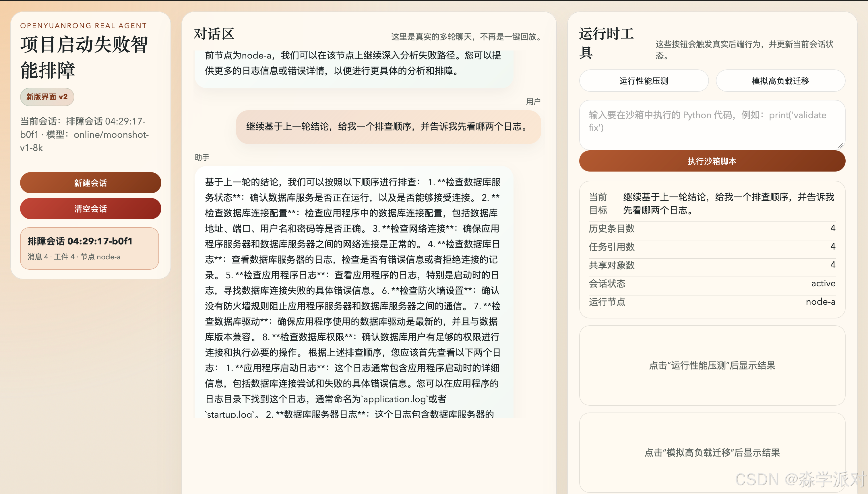This screenshot has width=868, height=494.
Task: Grab the textarea resize handle corner
Action: 840,145
